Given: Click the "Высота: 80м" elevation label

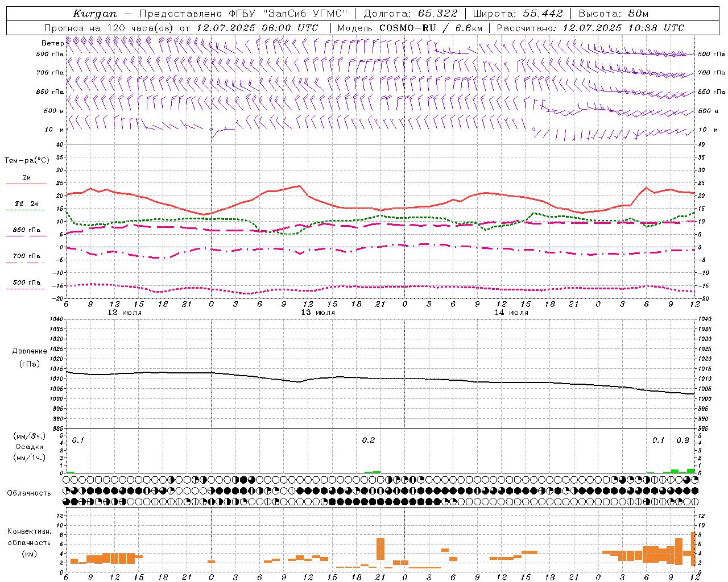Looking at the screenshot, I should 613,14.
